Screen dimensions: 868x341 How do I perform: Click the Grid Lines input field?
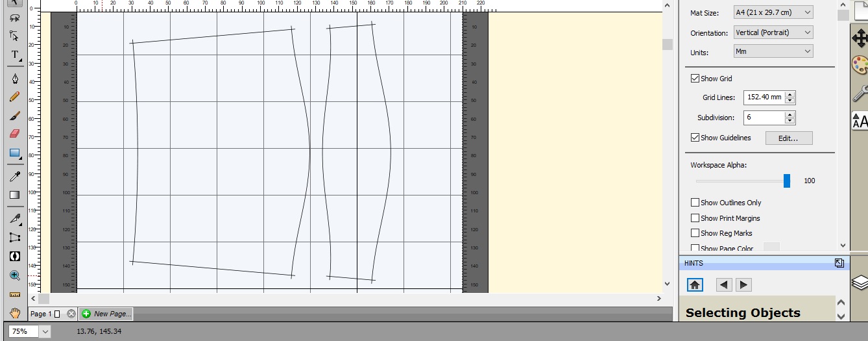(764, 97)
